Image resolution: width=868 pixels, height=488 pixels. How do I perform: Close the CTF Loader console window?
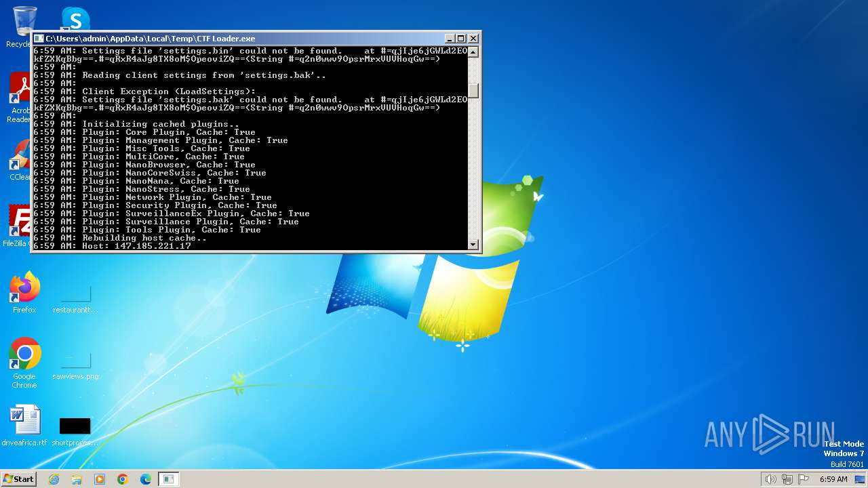pos(473,39)
